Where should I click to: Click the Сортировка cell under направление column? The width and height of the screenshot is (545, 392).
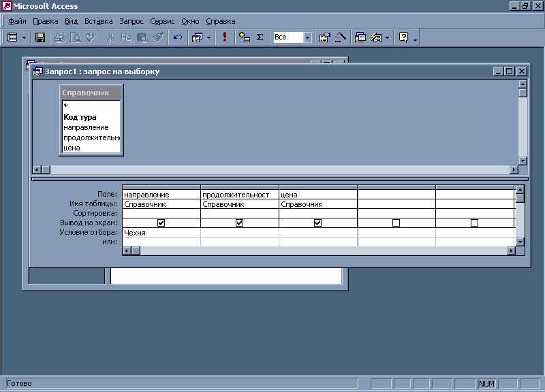[x=161, y=213]
